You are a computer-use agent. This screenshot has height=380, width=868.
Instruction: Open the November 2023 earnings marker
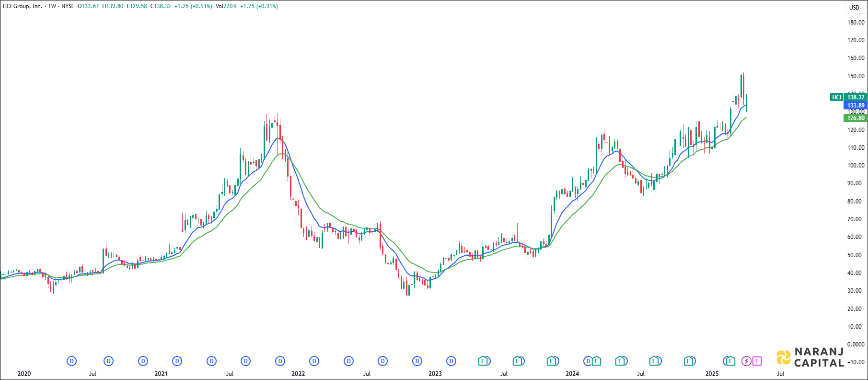[x=552, y=361]
